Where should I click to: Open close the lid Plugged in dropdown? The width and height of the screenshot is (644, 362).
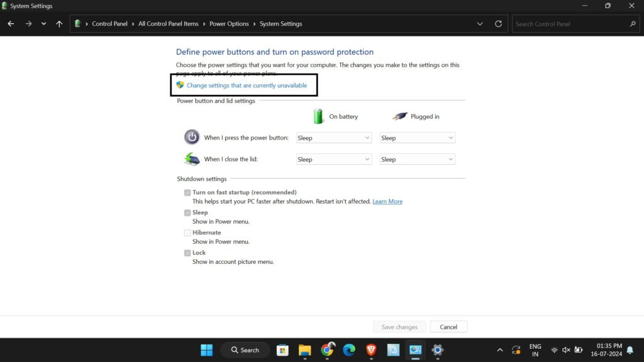point(418,159)
